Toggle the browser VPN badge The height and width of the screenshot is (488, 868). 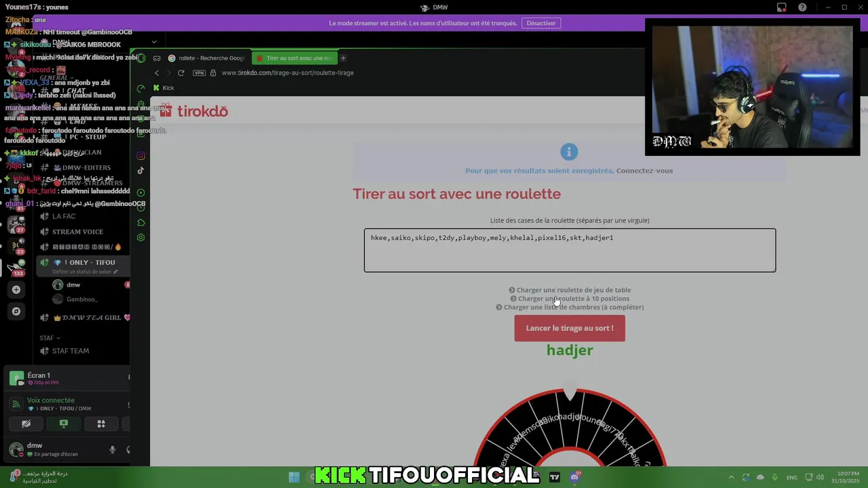coord(199,73)
